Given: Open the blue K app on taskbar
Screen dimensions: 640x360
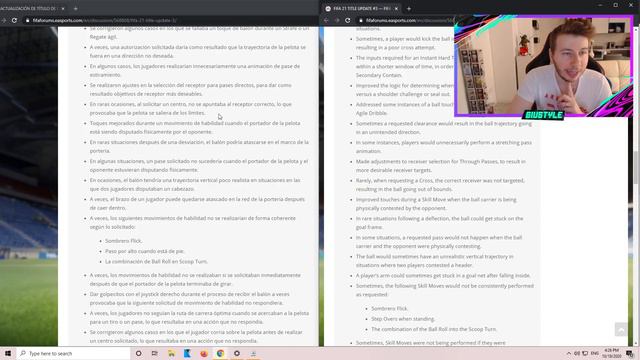Looking at the screenshot, I should [187, 353].
